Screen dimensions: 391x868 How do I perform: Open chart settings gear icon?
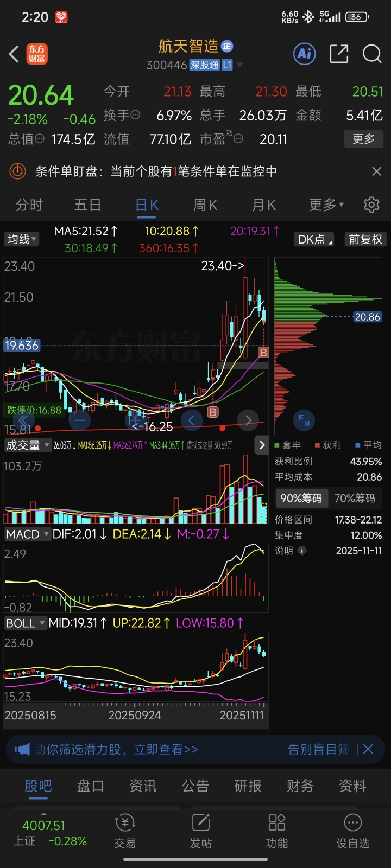(371, 205)
